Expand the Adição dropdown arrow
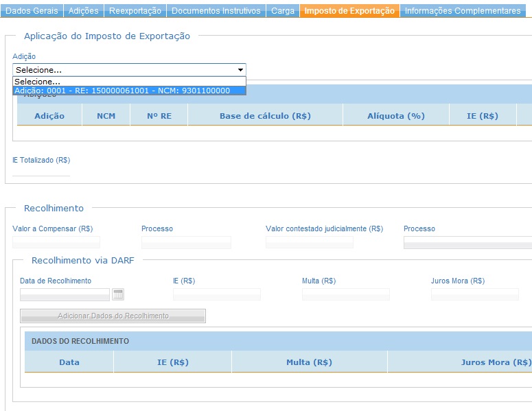532x411 pixels. click(240, 70)
